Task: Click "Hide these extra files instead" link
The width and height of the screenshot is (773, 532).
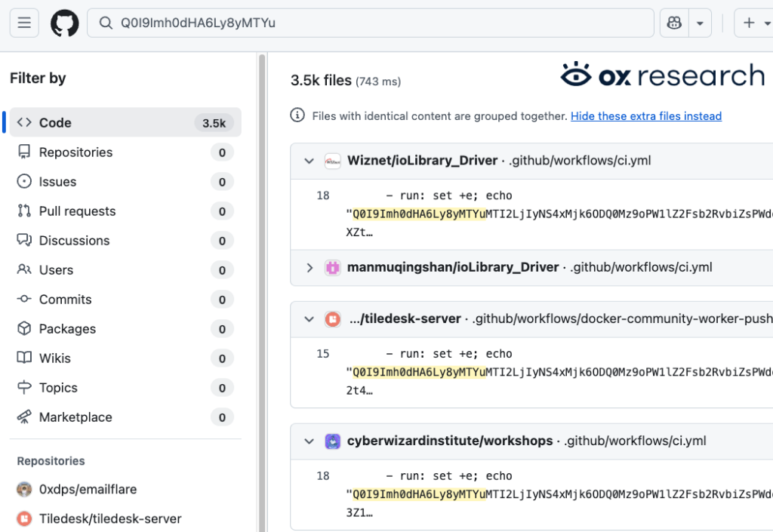Action: (646, 116)
